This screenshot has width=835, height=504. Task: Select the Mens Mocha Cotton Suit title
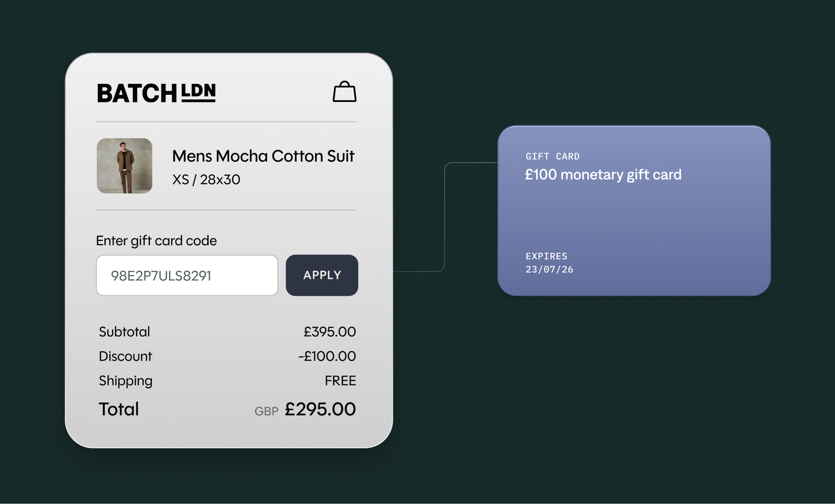pyautogui.click(x=263, y=156)
